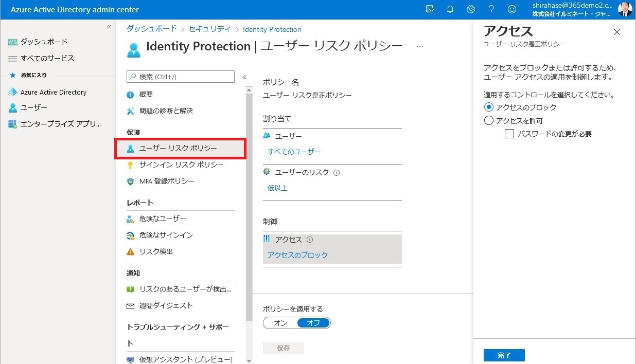Open the portal directory filter icon in header

click(x=430, y=9)
